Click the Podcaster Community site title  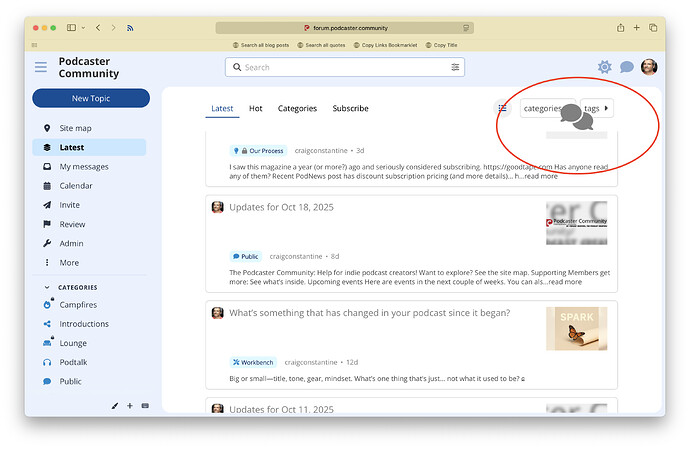89,67
